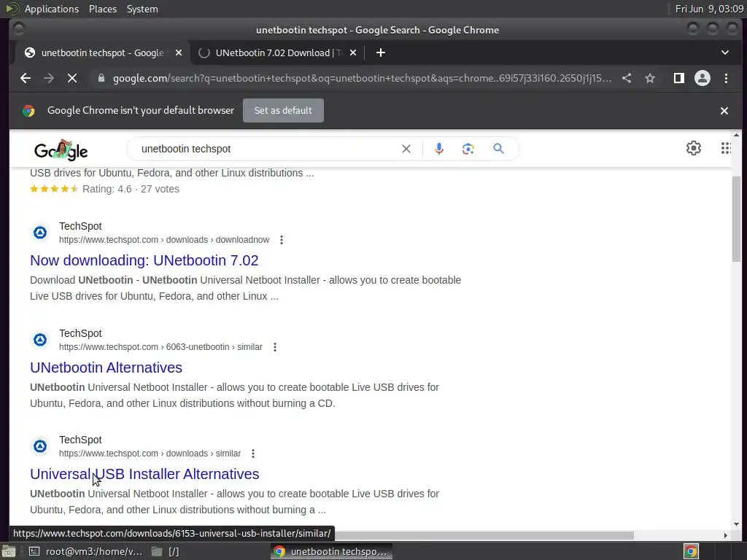The image size is (747, 560).
Task: Open options for 'Universal USB Installer Alternatives' result
Action: (x=253, y=454)
